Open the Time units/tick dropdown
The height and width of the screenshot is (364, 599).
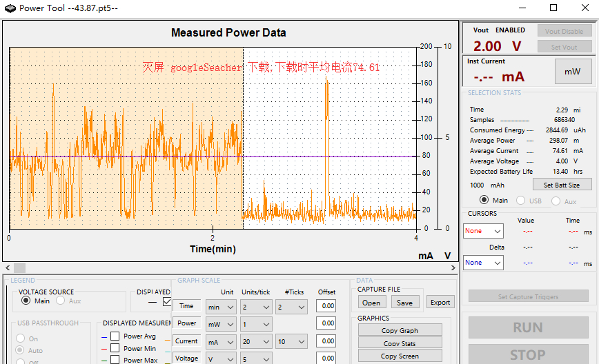pos(256,307)
